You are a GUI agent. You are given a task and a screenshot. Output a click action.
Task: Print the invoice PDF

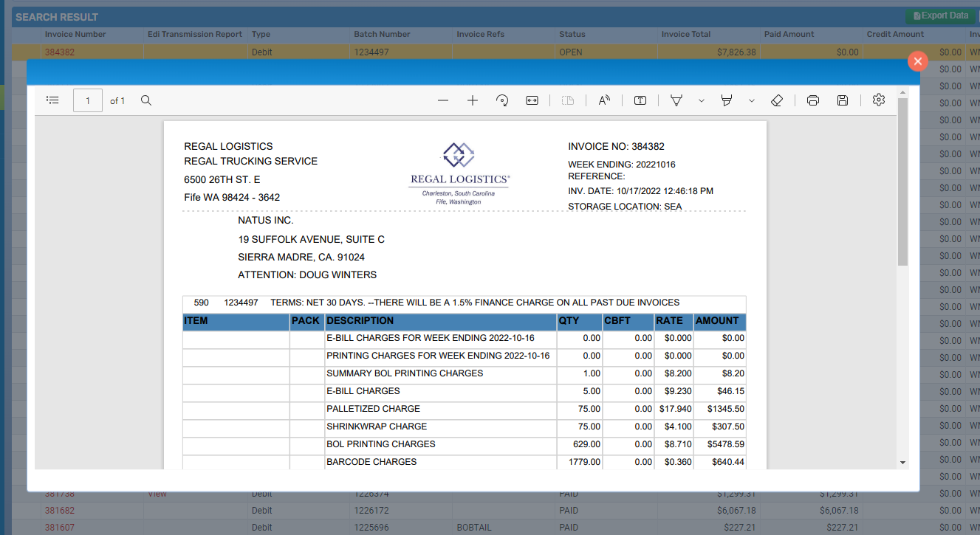point(813,100)
